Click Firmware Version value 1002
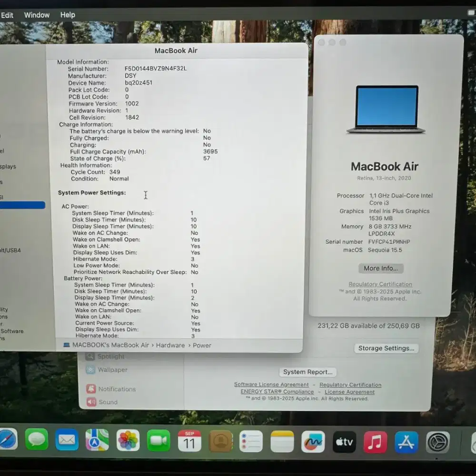The height and width of the screenshot is (476, 476). (132, 103)
